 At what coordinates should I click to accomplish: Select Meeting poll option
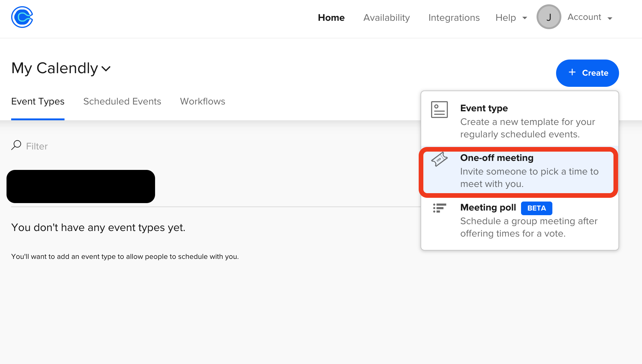[520, 220]
